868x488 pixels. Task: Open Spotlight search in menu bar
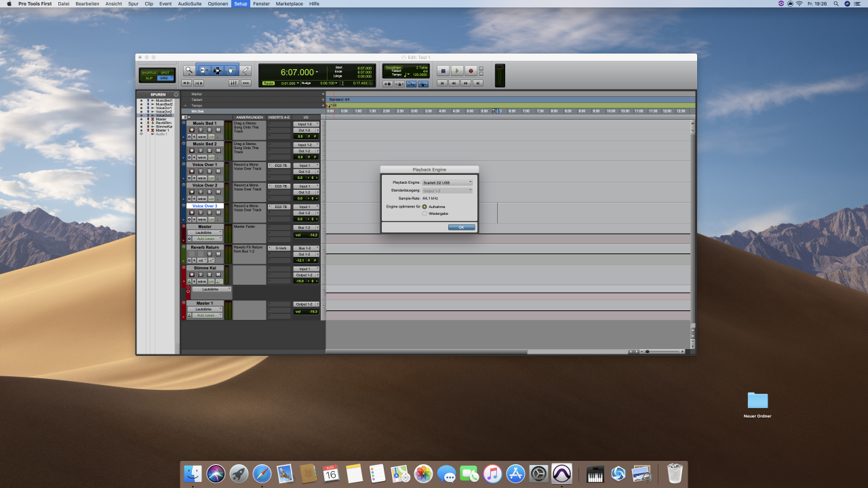point(837,3)
